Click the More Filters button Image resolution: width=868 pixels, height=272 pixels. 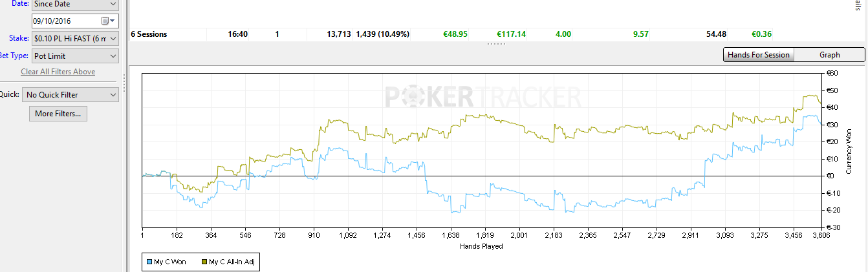58,114
